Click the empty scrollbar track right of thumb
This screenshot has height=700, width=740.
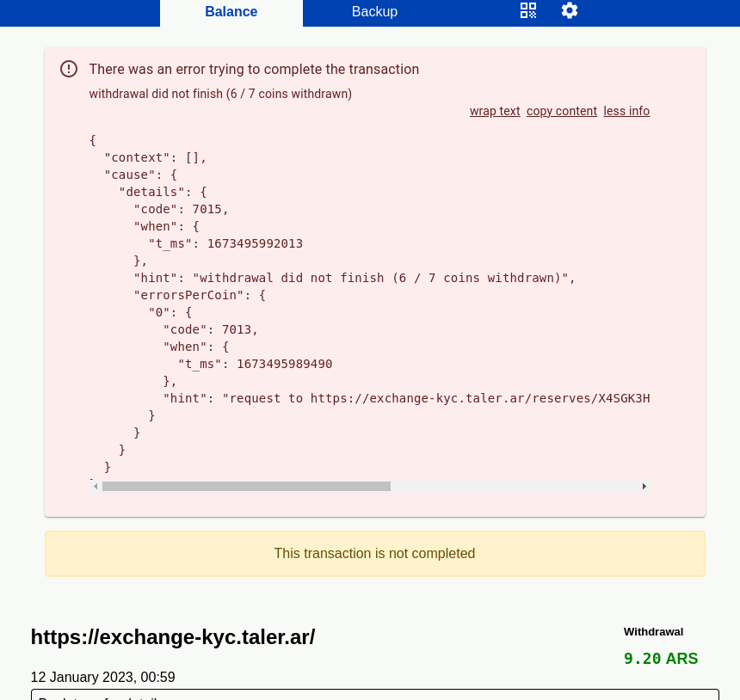pos(515,487)
